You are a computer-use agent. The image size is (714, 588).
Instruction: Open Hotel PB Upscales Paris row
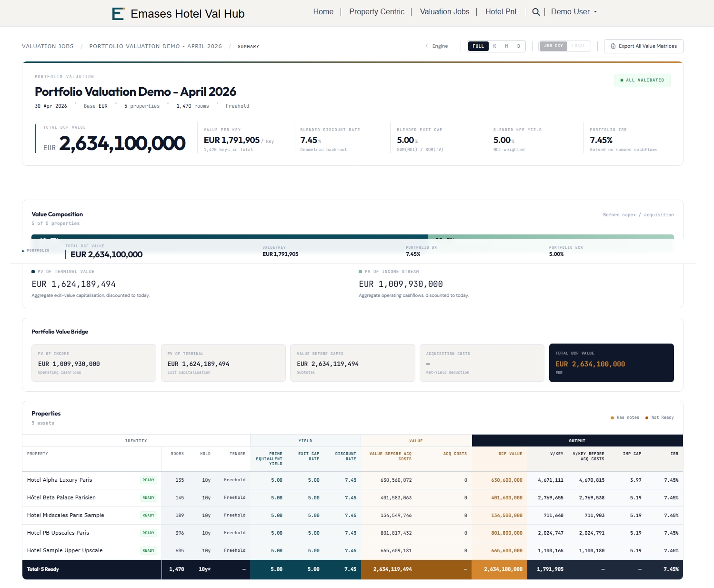tap(352, 533)
